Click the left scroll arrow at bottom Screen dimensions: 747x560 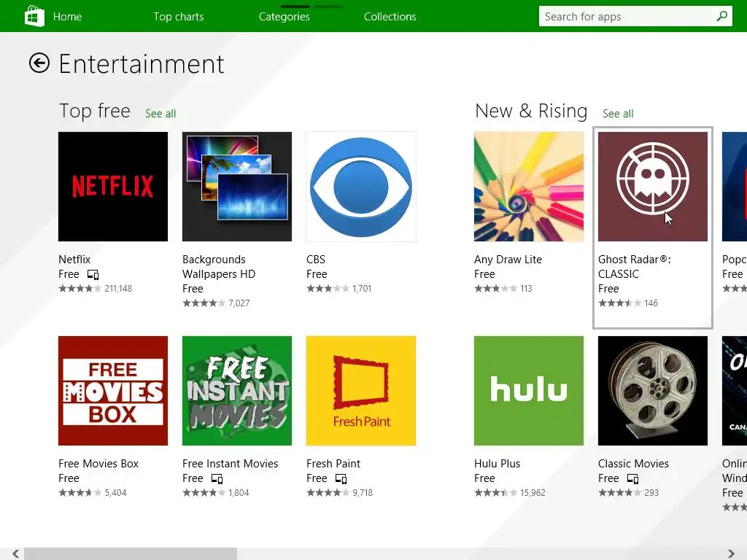pos(16,553)
